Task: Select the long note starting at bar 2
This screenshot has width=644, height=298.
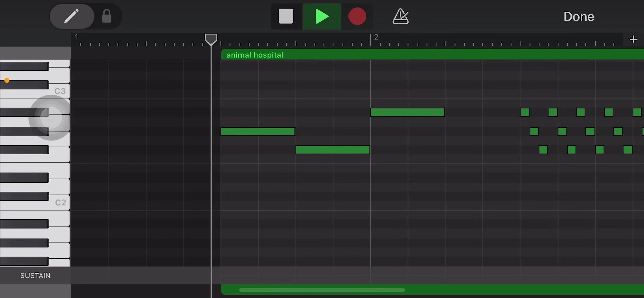Action: [x=407, y=112]
